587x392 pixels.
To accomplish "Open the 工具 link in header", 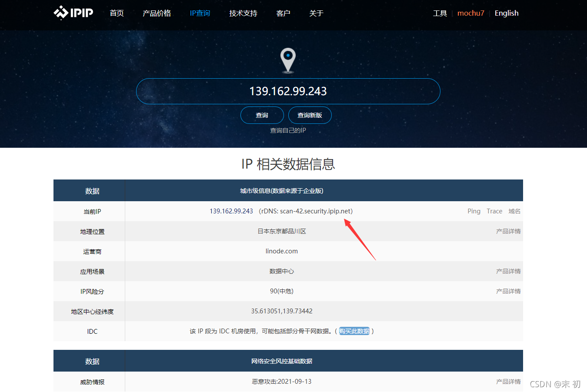I will 440,13.
